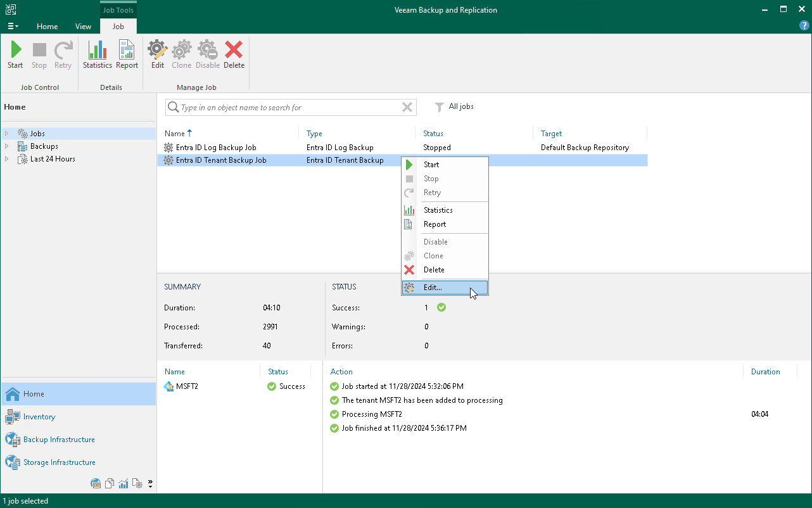
Task: Sort jobs by the Name column header
Action: (x=178, y=134)
